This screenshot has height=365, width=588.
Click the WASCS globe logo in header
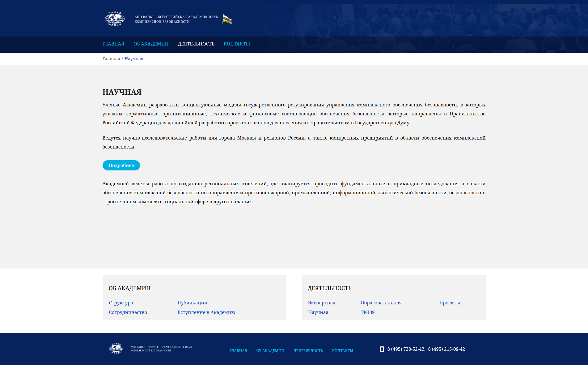tap(115, 19)
